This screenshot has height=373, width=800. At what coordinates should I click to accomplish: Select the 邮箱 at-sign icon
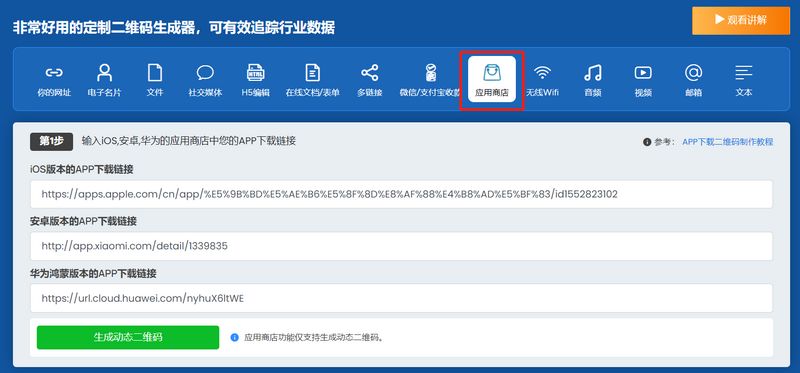point(693,73)
